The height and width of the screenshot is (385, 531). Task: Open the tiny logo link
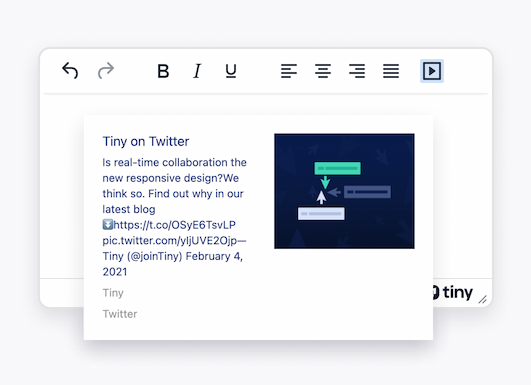point(453,292)
